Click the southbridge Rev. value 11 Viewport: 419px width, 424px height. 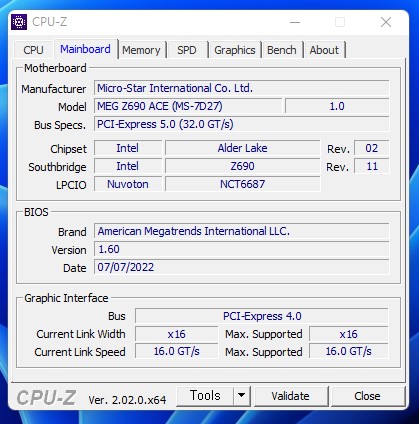[371, 166]
